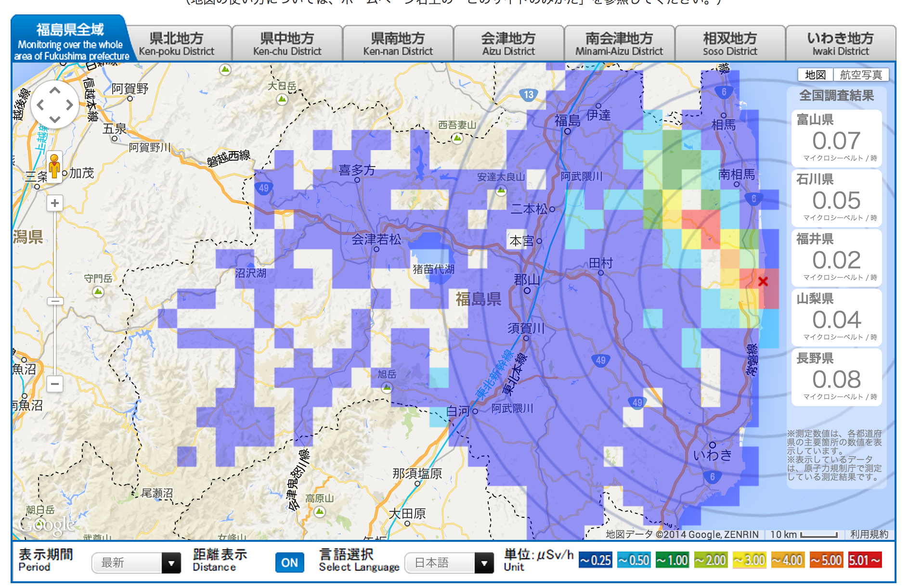Click the ~1.00 green legend swatch

[673, 560]
